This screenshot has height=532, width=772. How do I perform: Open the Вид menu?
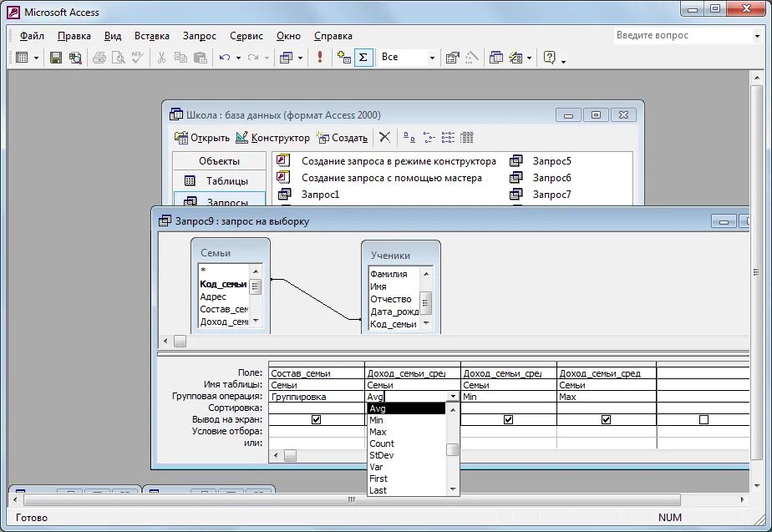click(x=113, y=36)
